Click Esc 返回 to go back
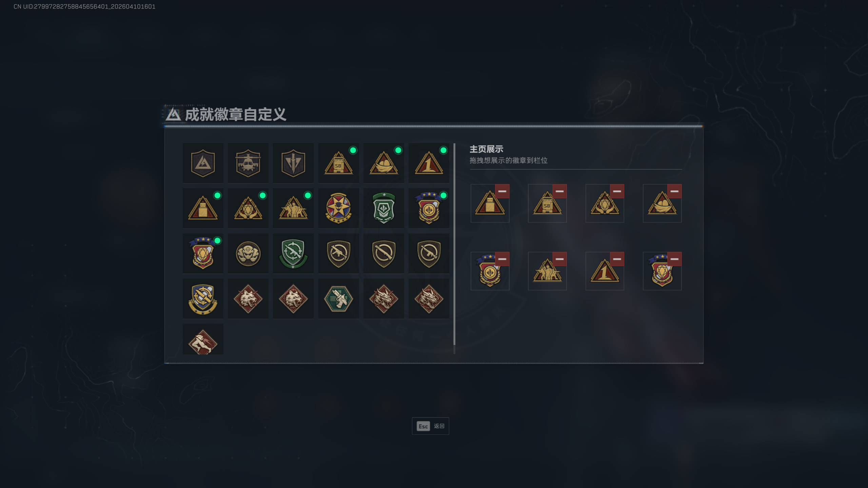This screenshot has width=868, height=488. pos(430,426)
